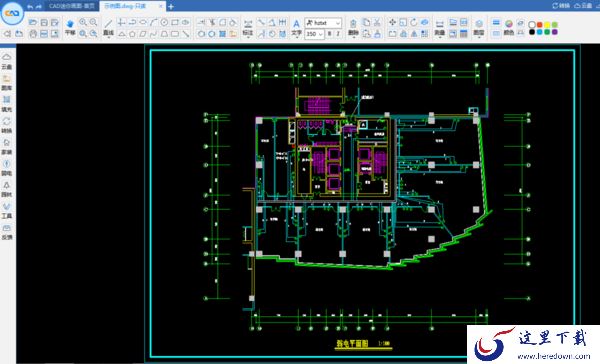Toggle bold text formatting
Viewport: 600px width, 364px height.
click(329, 34)
